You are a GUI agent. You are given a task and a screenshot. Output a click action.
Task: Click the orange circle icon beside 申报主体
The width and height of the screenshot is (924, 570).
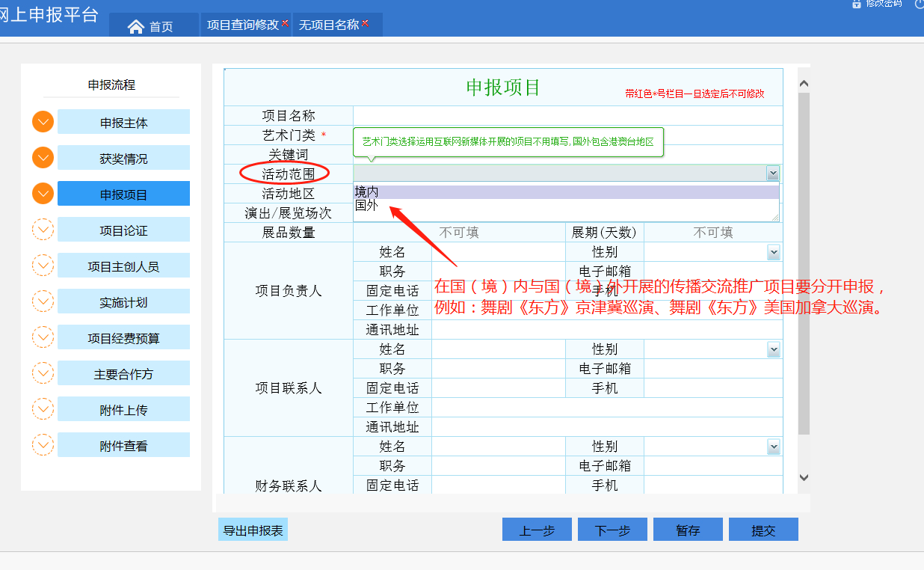(43, 122)
